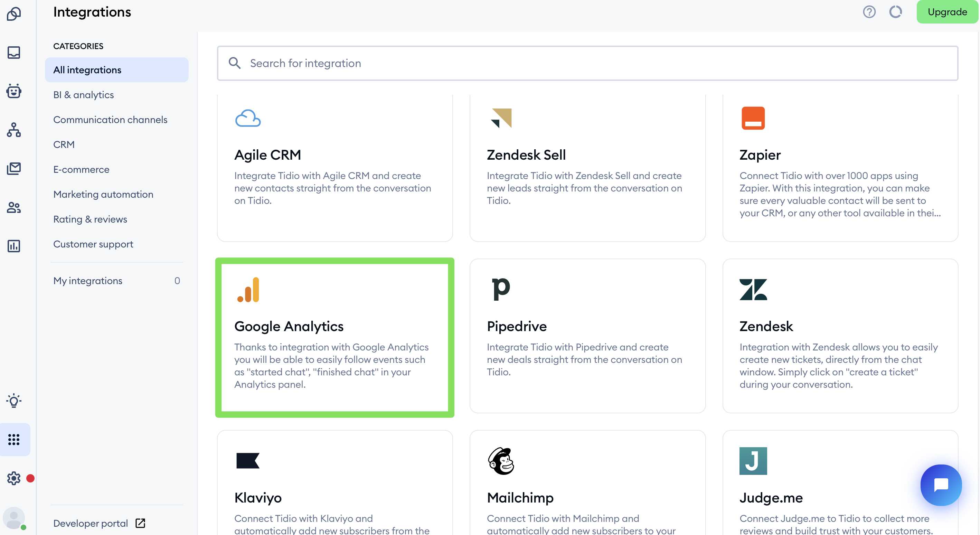Open the Developer portal link
The image size is (980, 535).
(91, 523)
